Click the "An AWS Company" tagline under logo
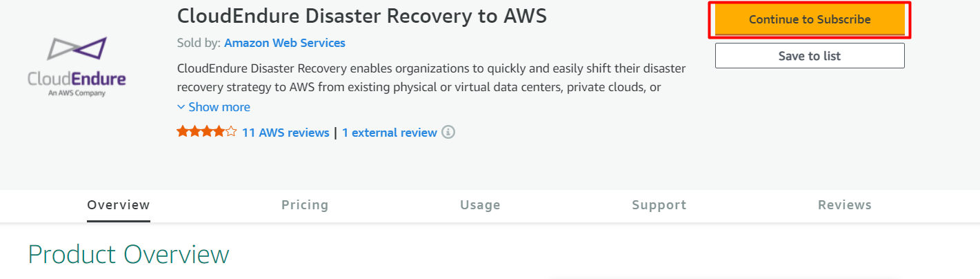This screenshot has height=279, width=980. click(x=77, y=93)
